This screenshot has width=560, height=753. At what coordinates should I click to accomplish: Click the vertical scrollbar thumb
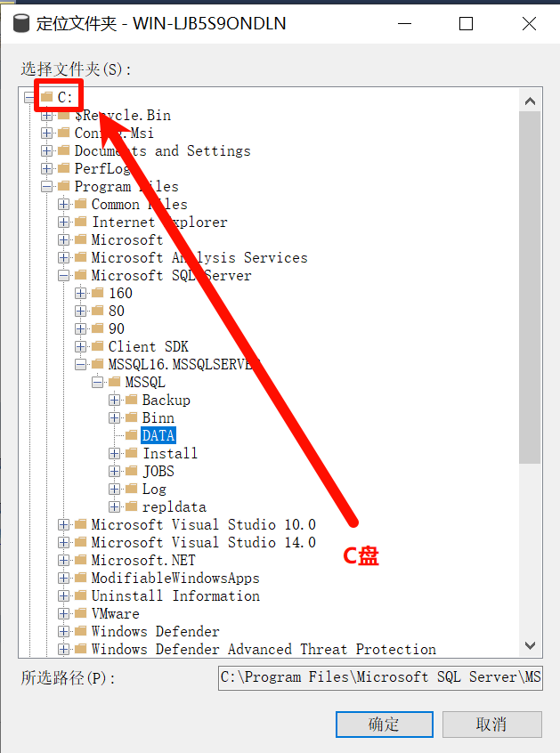tap(531, 287)
